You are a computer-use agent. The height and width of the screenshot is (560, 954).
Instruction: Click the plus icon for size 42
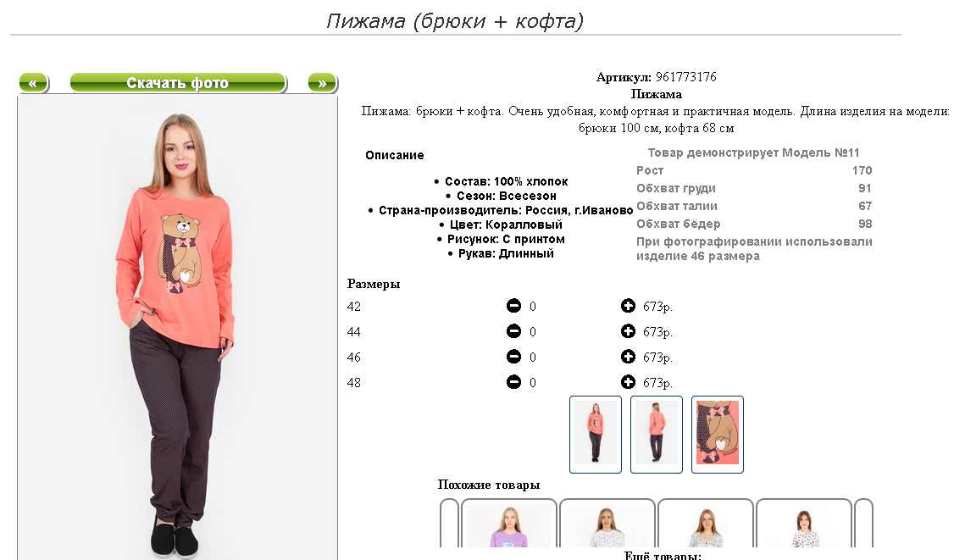pos(628,306)
